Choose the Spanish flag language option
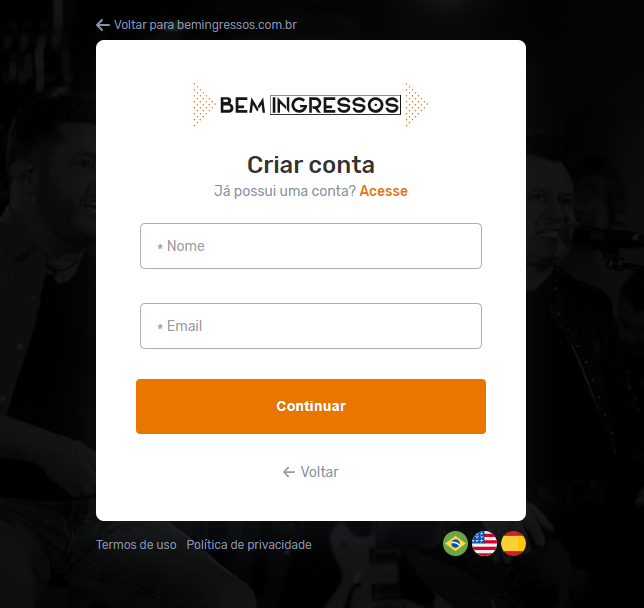Viewport: 644px width, 608px height. point(513,544)
